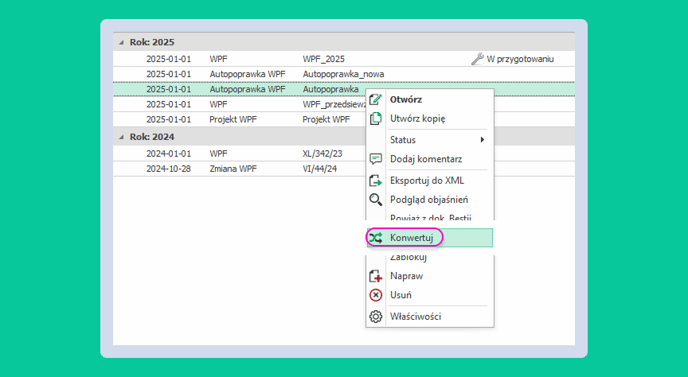Click Konwertuj in the context menu
Viewport: 688px width, 377px height.
430,238
